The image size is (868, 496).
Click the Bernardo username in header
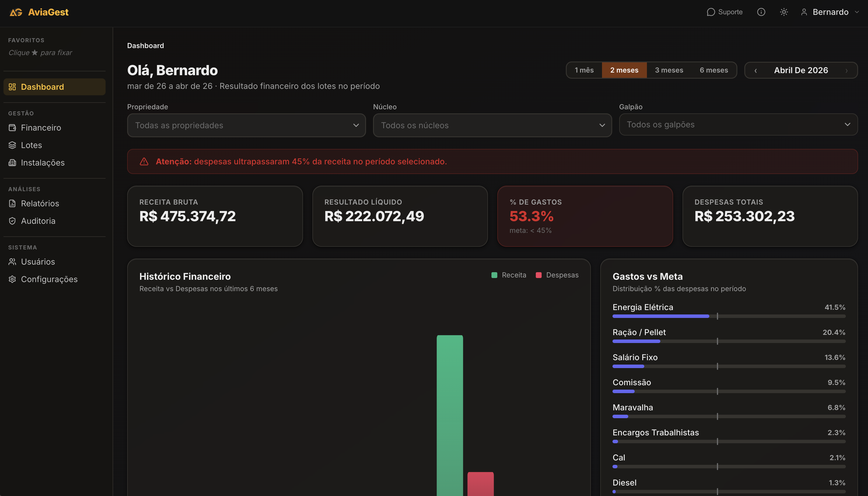(x=830, y=12)
